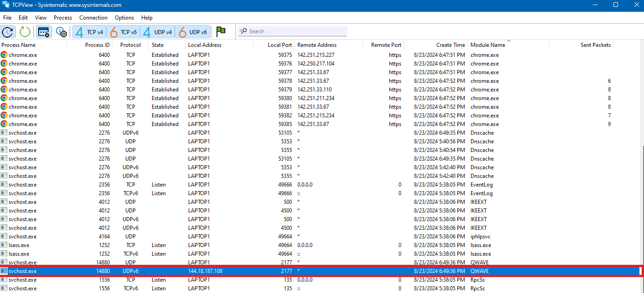This screenshot has width=644, height=293.
Task: Open the Options menu
Action: 124,18
